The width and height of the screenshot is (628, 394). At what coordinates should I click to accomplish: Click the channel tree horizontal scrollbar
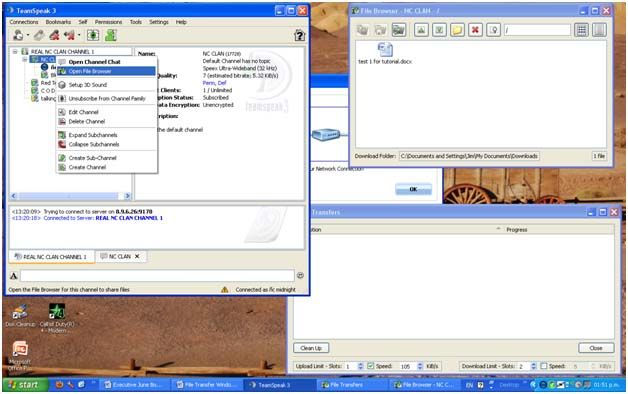tap(70, 196)
